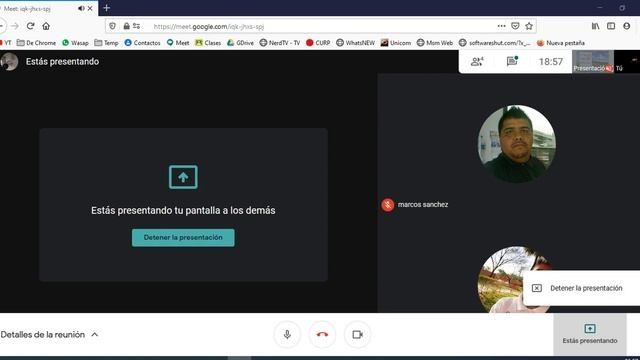This screenshot has width=640, height=360.
Task: Open Wasap bookmark
Action: (76, 42)
